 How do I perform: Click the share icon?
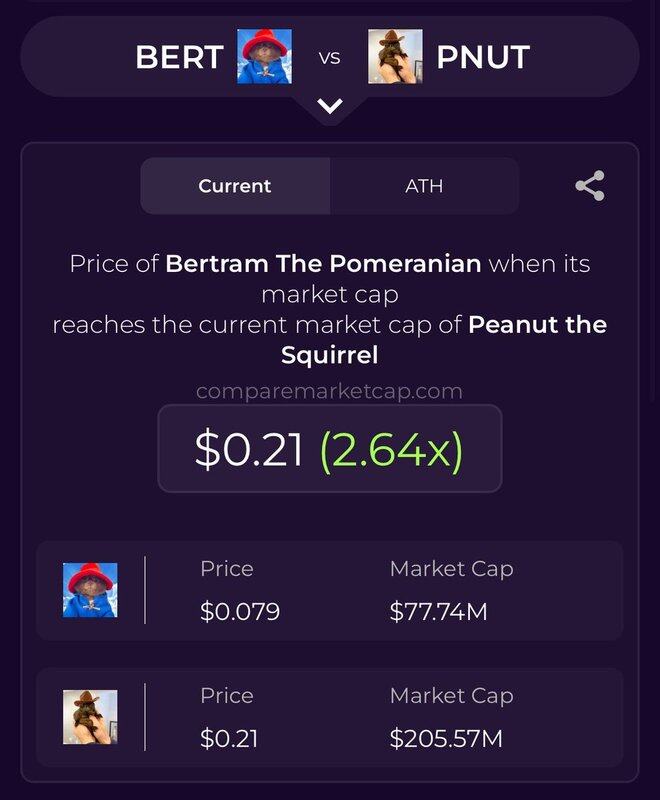coord(590,186)
